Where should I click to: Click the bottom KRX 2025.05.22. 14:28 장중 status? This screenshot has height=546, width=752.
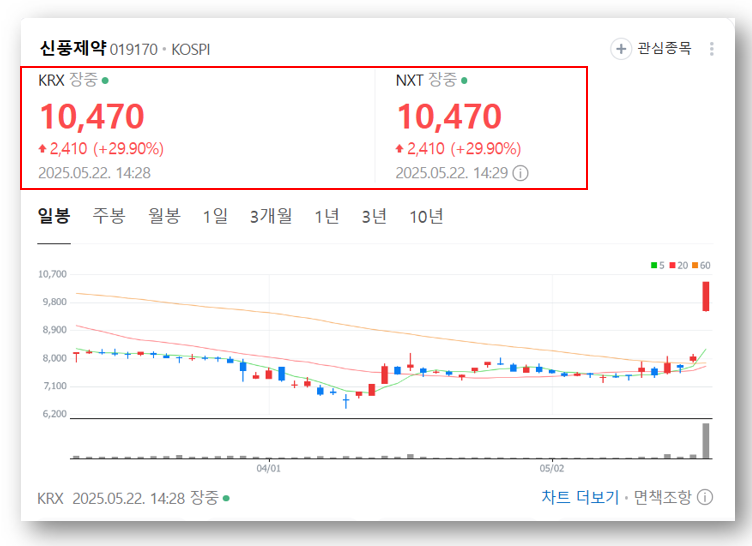click(133, 498)
